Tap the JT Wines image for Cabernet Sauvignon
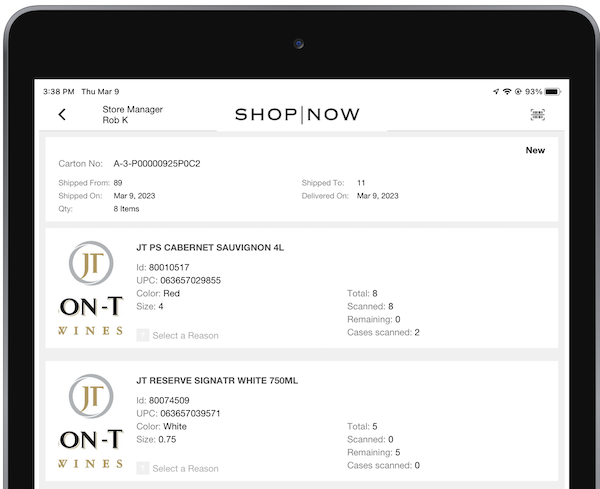Viewport: 600px width, 489px height. (91, 288)
